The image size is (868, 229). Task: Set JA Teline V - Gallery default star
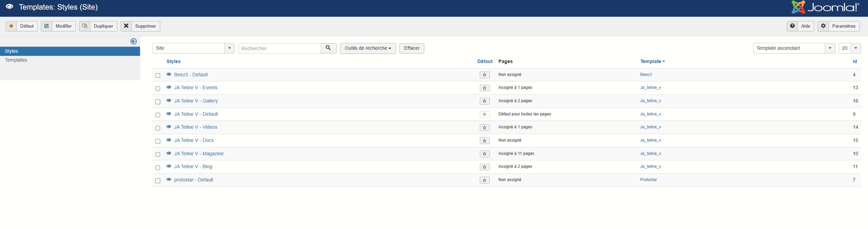coord(485,101)
